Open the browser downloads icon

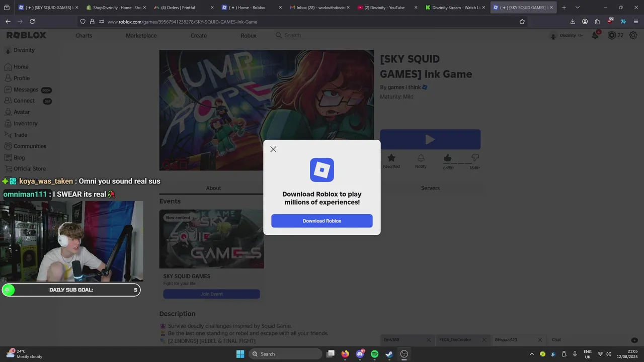tap(573, 22)
